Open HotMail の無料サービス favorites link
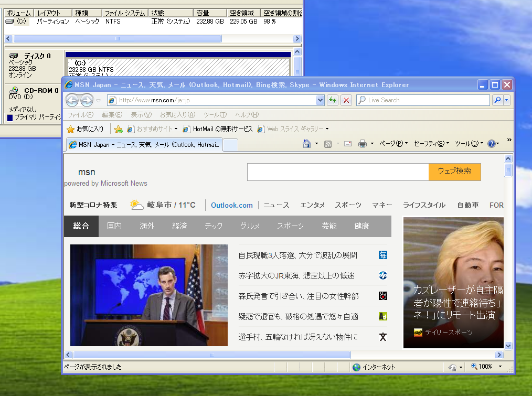The width and height of the screenshot is (532, 396). [219, 129]
